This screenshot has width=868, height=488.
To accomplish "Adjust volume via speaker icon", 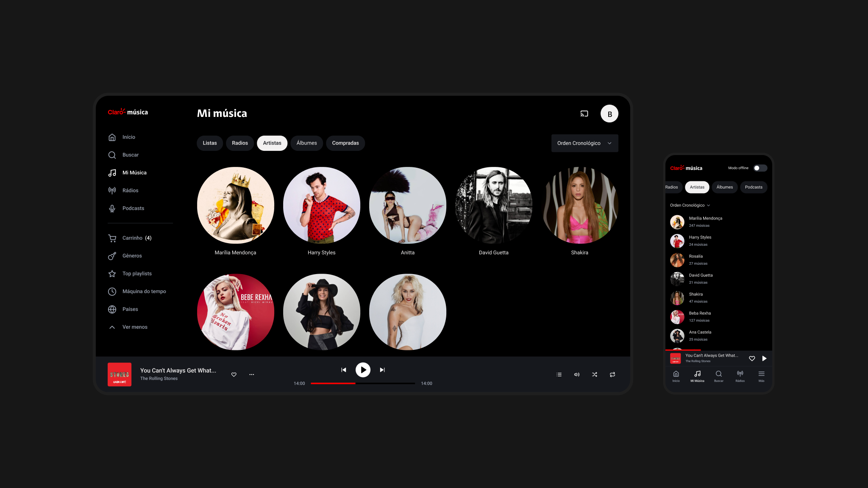I will point(577,374).
